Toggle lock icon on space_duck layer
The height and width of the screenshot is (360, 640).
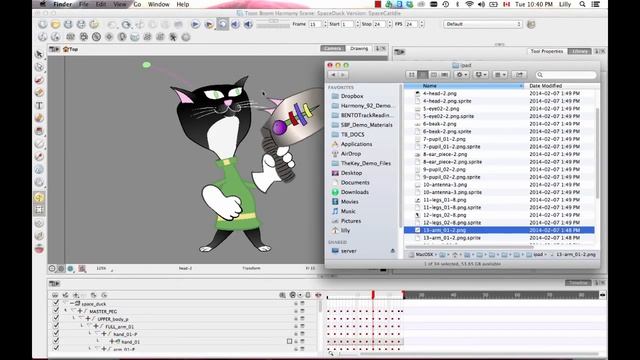pyautogui.click(x=296, y=304)
